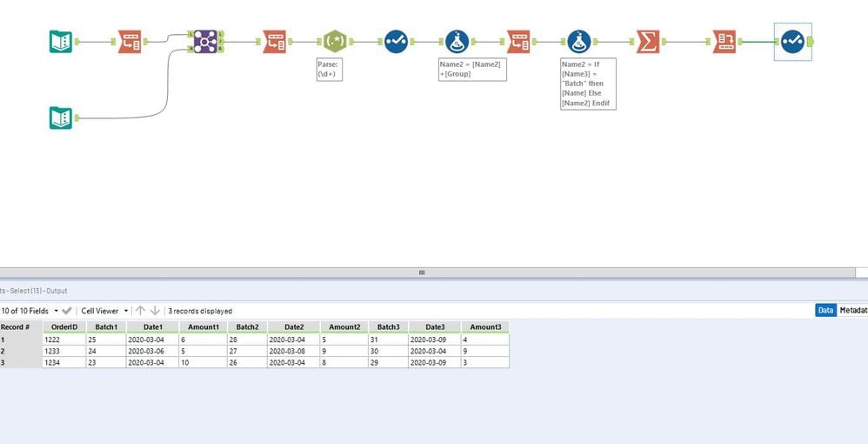Select Amount3 cell with value 4
868x444 pixels.
(485, 340)
